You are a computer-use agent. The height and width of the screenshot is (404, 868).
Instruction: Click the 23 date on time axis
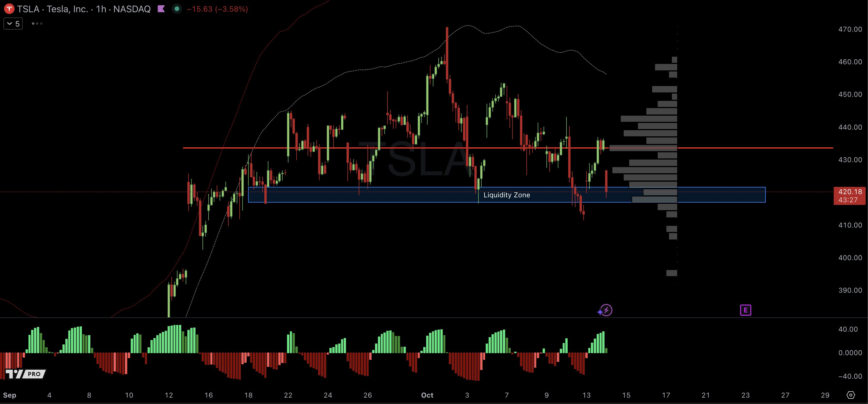click(x=746, y=395)
